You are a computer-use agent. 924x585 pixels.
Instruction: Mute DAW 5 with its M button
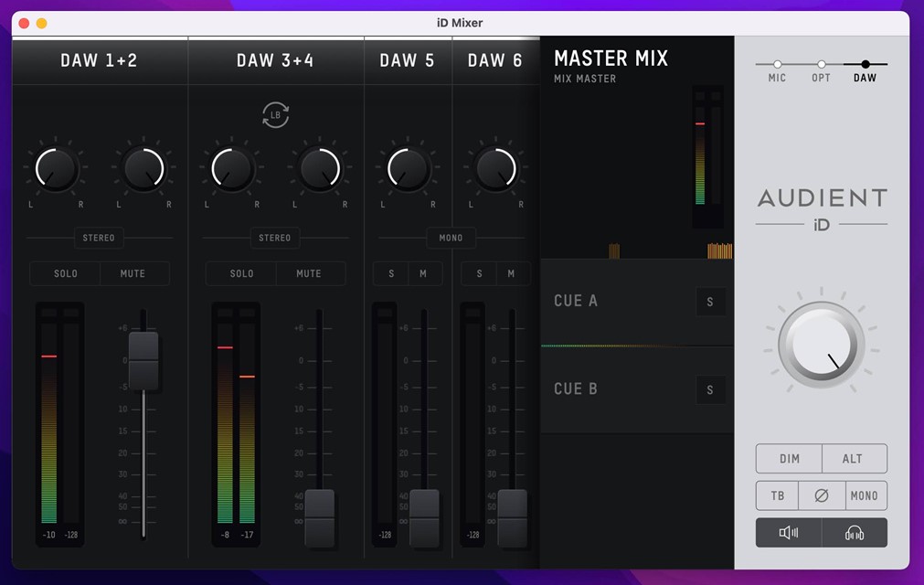click(423, 273)
